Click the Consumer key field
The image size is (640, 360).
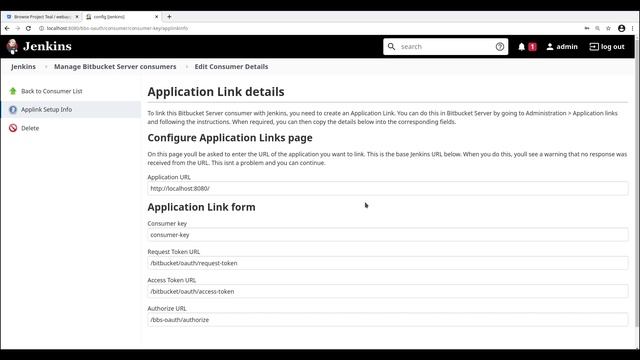388,235
